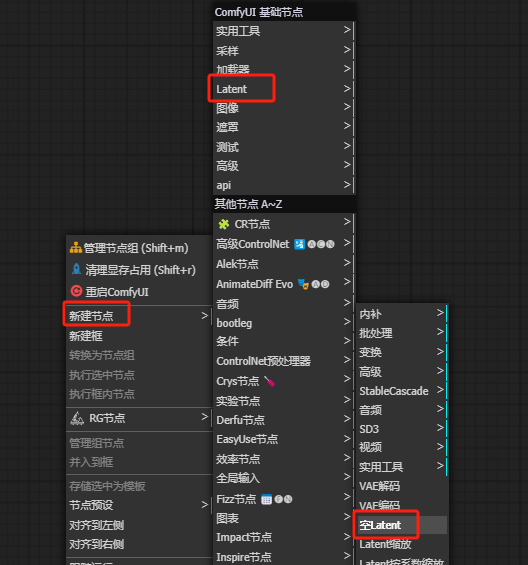Add the Latent缩放 node
Image resolution: width=528 pixels, height=565 pixels.
click(x=402, y=544)
